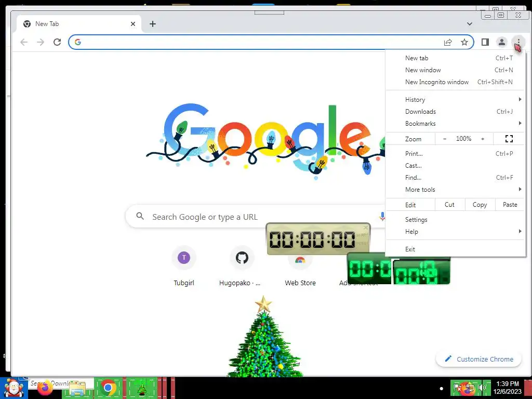The height and width of the screenshot is (399, 532).
Task: Toggle fullscreen mode icon in Zoom row
Action: [x=509, y=139]
